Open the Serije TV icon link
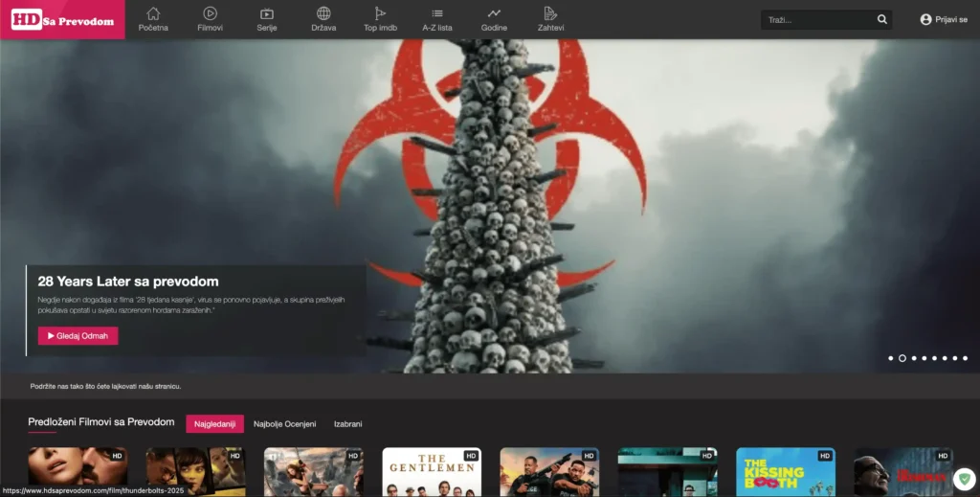This screenshot has width=980, height=497. tap(267, 19)
